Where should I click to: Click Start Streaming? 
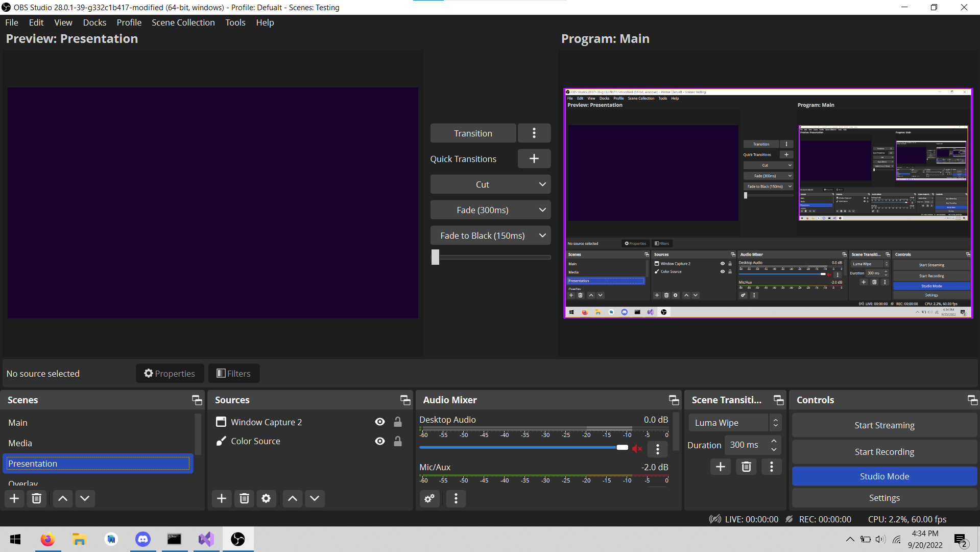coord(885,425)
